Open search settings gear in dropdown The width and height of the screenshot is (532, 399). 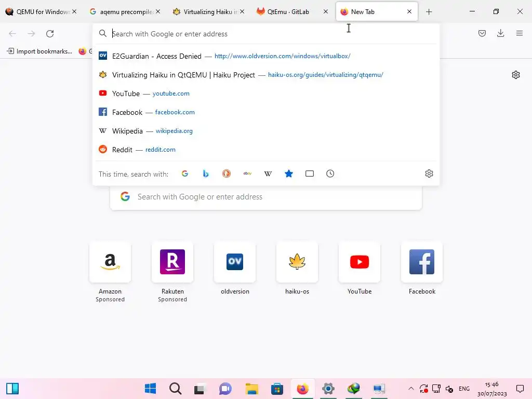(x=429, y=174)
